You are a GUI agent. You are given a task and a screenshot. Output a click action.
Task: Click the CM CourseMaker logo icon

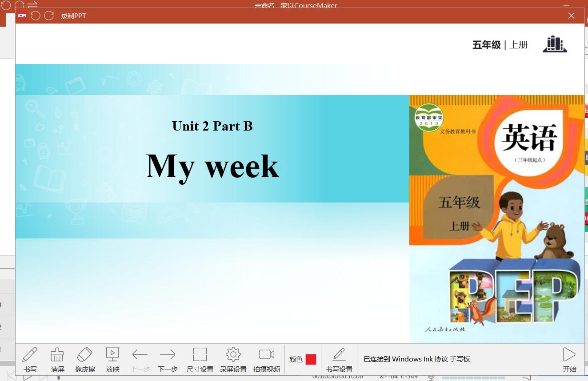(21, 16)
